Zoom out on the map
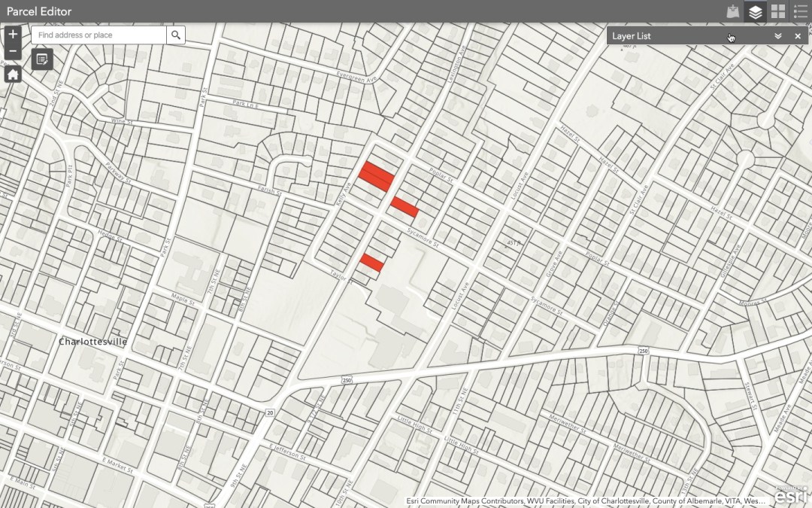Viewport: 812px width, 508px height. tap(13, 52)
